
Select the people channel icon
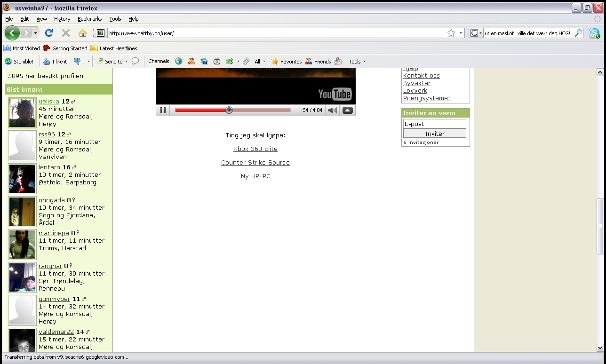coord(191,61)
